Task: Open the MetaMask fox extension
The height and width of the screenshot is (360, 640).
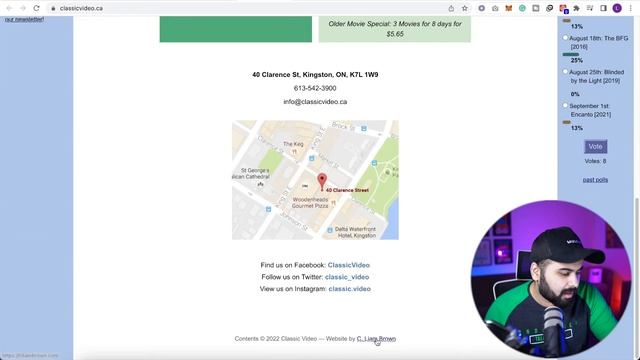Action: click(509, 8)
